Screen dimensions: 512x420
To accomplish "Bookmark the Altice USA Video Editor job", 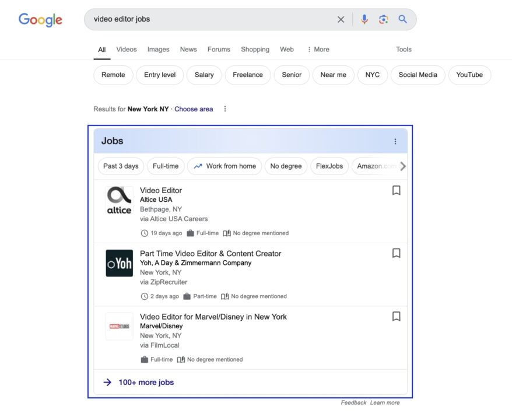I will pos(396,190).
